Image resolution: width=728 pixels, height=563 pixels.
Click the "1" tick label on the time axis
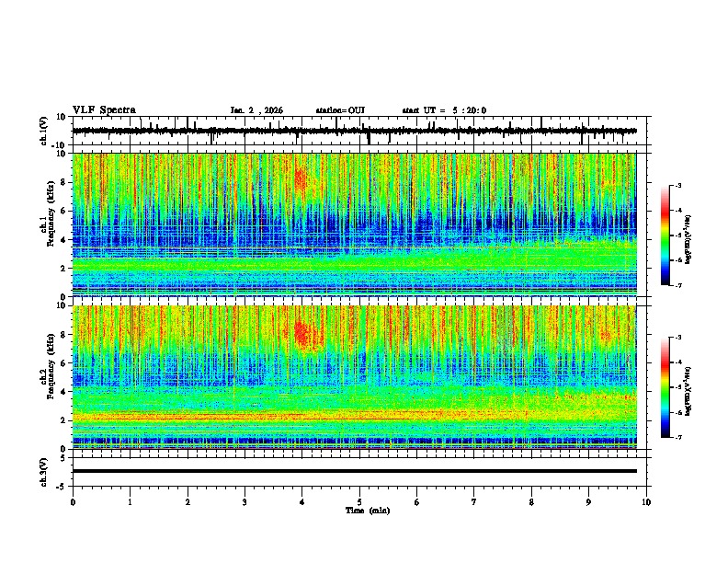click(130, 502)
